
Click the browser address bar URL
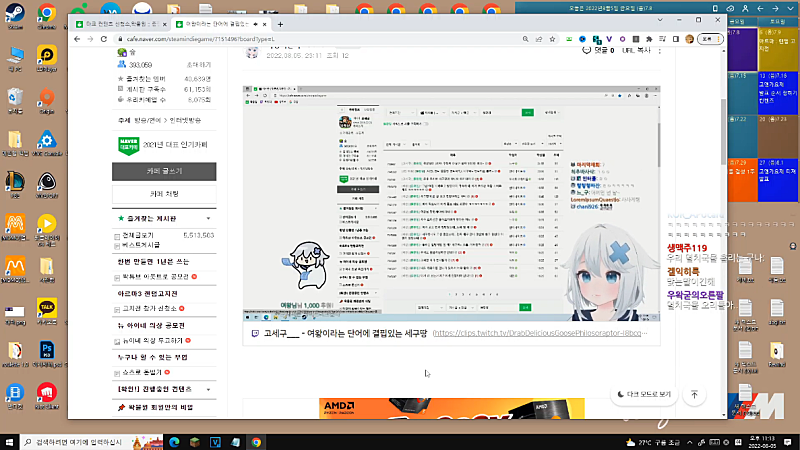point(201,39)
